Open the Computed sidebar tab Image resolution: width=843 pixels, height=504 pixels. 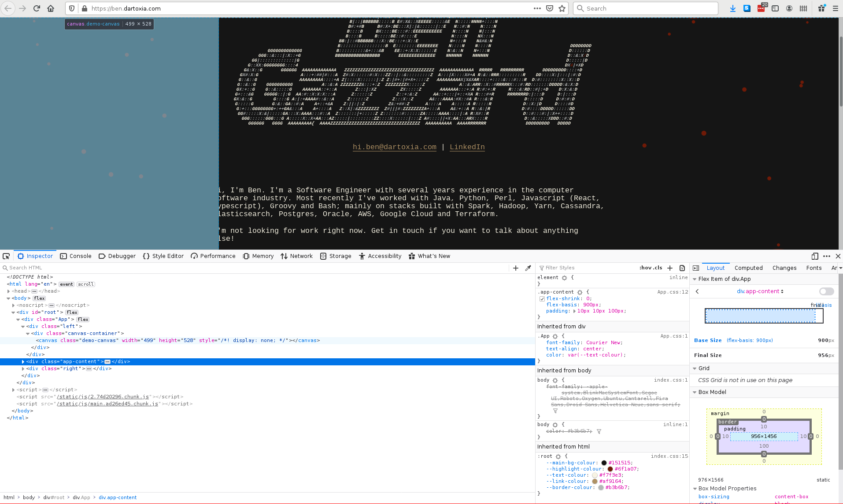[x=748, y=268]
